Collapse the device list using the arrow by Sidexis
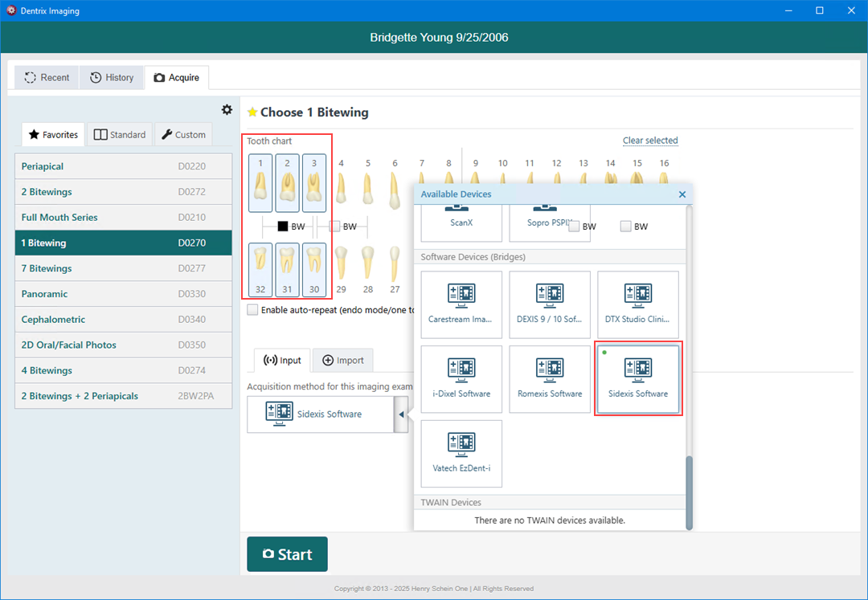 point(400,414)
